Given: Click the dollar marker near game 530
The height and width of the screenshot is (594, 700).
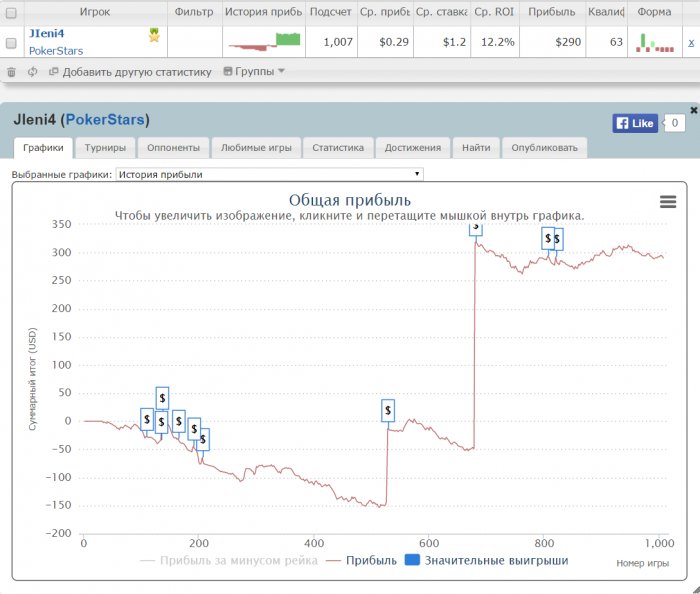Looking at the screenshot, I should (388, 411).
